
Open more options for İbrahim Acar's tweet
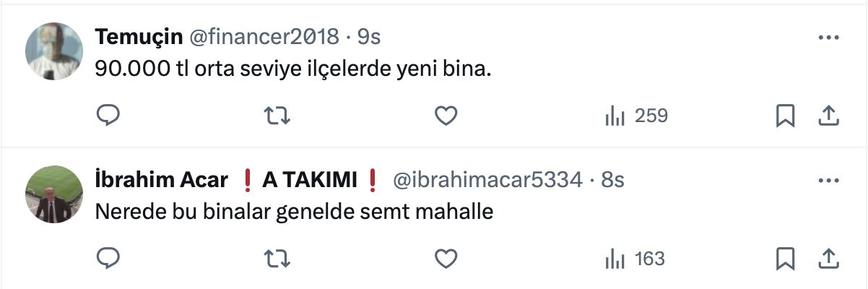pos(827,179)
